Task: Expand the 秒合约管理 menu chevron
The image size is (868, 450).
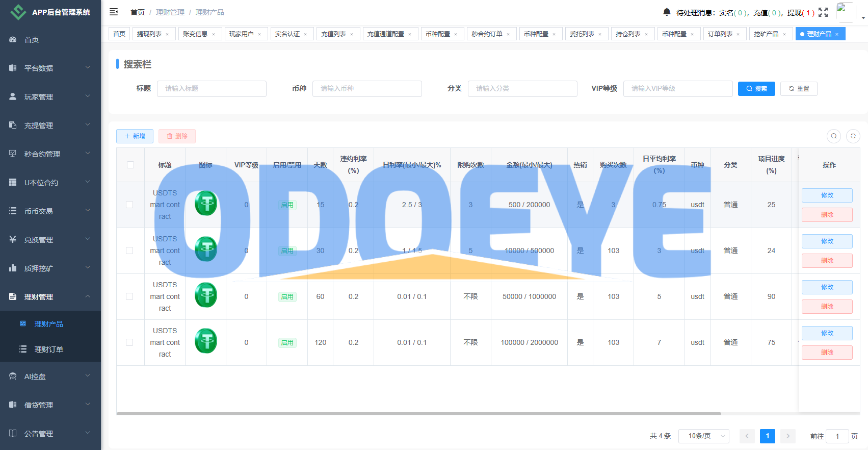Action: (x=88, y=153)
